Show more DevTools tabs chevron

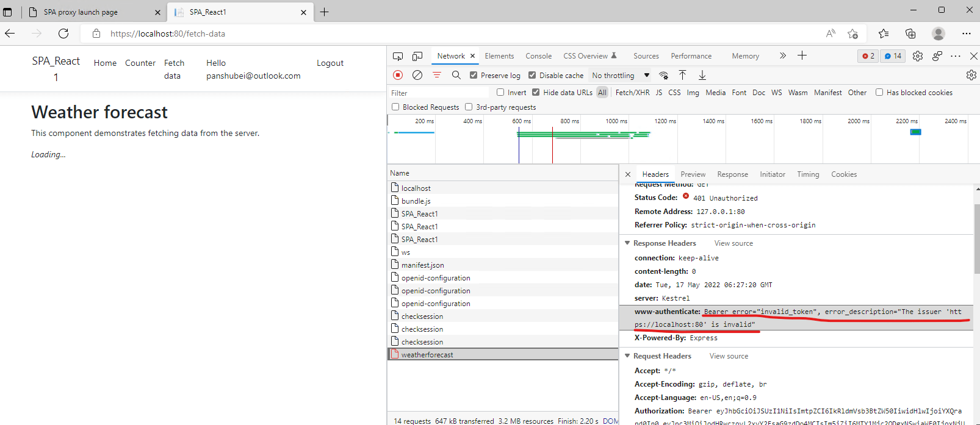(783, 55)
